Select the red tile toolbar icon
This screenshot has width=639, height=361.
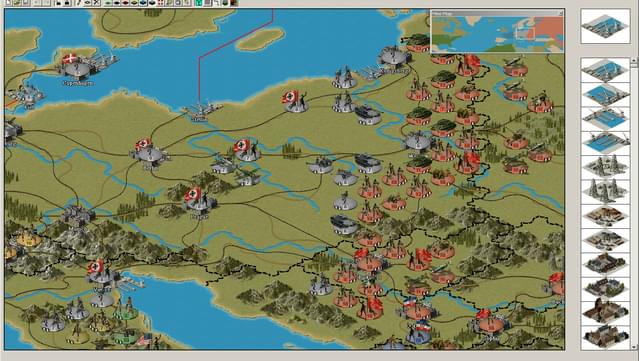[126, 3]
